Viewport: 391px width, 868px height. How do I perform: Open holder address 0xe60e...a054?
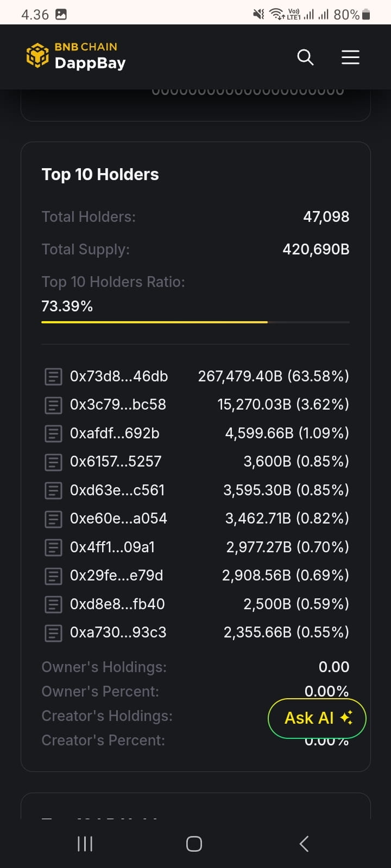[x=118, y=519]
